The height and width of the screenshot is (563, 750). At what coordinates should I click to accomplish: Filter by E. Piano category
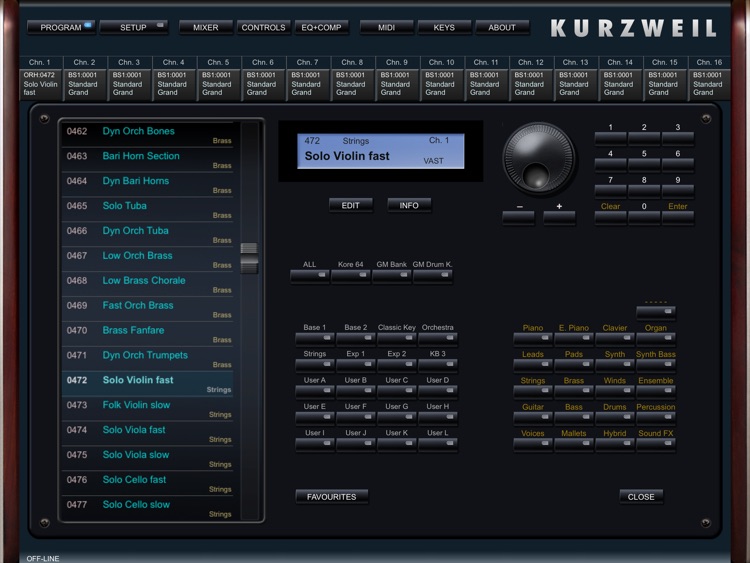tap(574, 339)
